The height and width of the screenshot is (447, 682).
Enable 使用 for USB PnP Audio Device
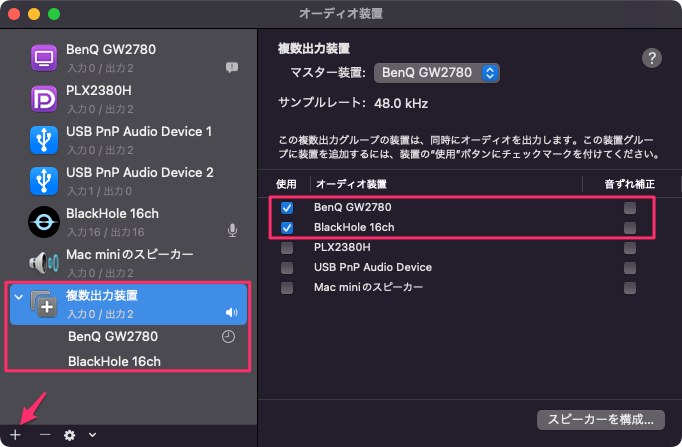coord(287,268)
